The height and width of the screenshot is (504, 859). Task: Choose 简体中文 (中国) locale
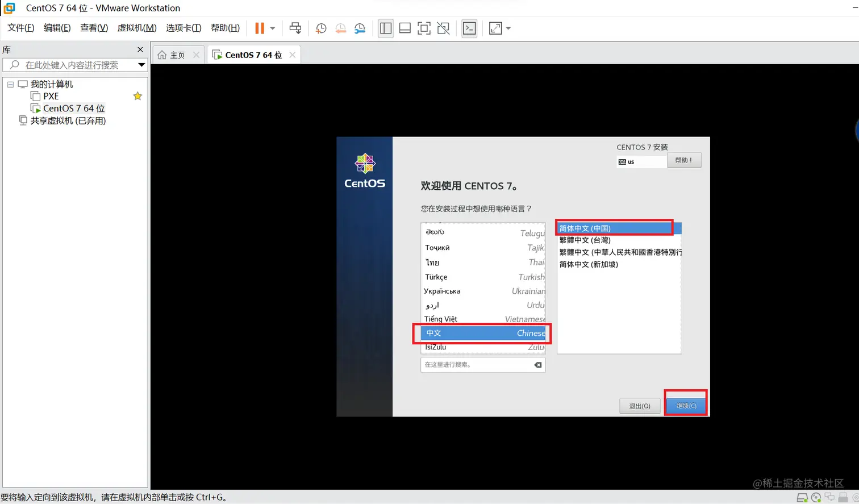619,228
